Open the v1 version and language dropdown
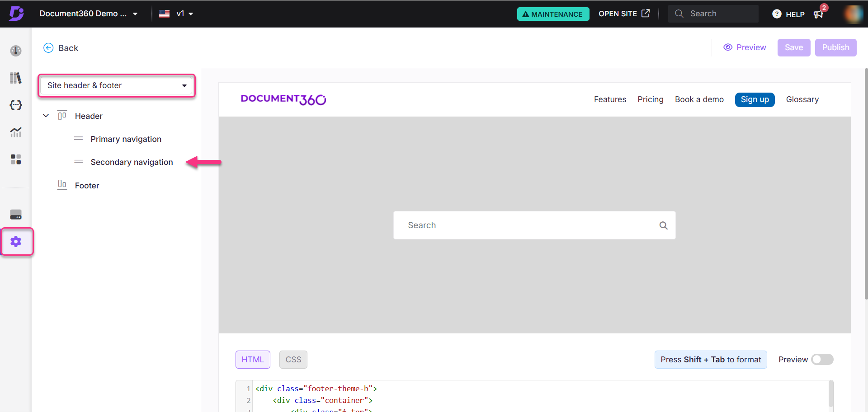868x412 pixels. [x=184, y=14]
